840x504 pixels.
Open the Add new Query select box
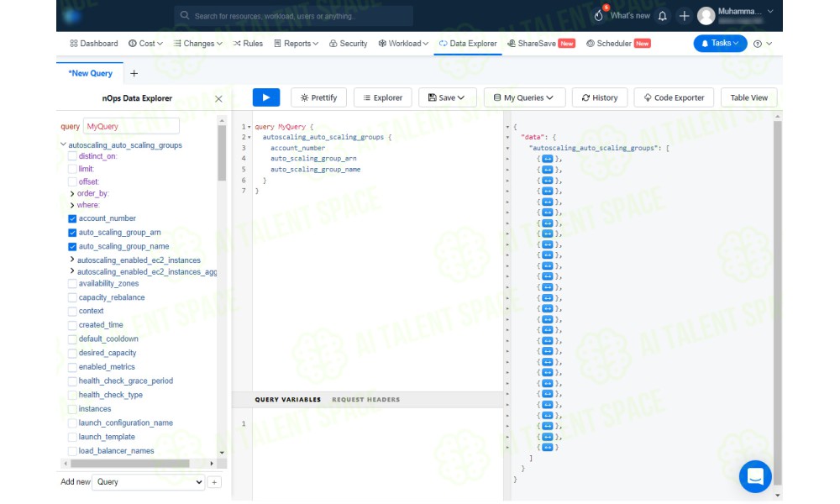click(x=149, y=482)
